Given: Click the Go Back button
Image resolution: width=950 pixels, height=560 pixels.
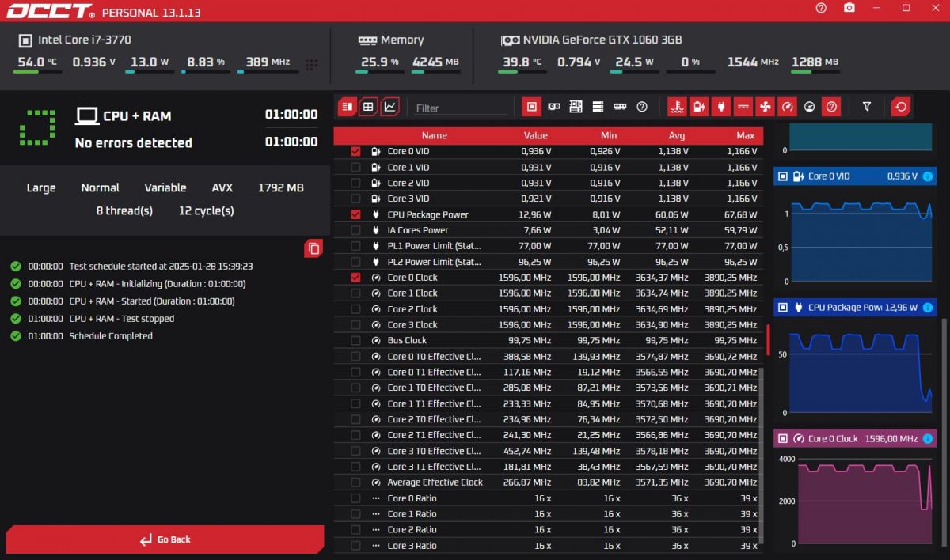Looking at the screenshot, I should pos(165,539).
